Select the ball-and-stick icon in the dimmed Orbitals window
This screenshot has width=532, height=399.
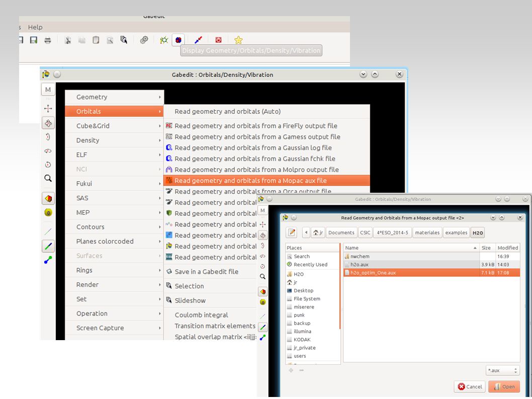pyautogui.click(x=262, y=338)
